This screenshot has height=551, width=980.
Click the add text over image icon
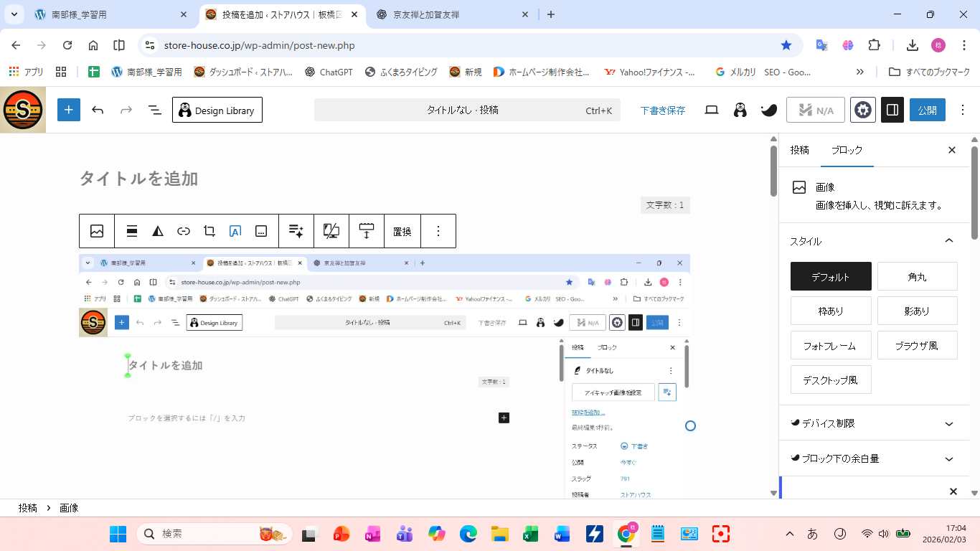tap(235, 231)
